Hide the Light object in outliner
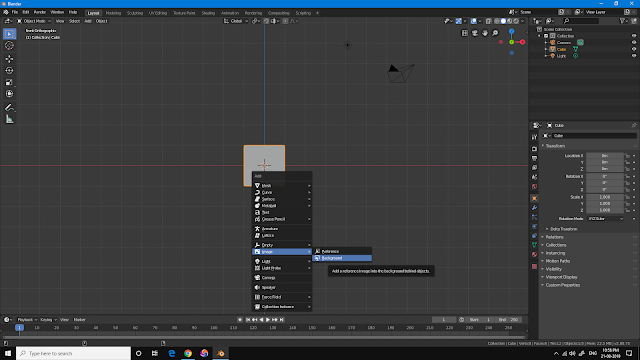The height and width of the screenshot is (360, 640). (x=634, y=56)
